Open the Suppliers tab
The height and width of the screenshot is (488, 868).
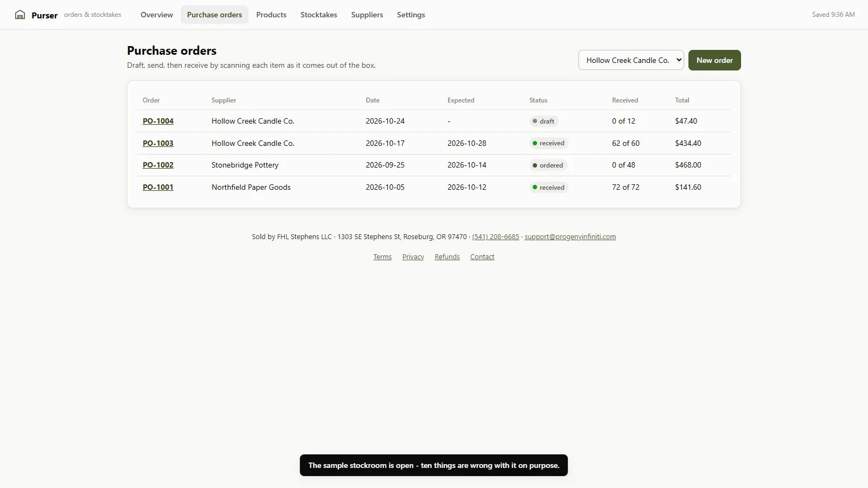367,15
